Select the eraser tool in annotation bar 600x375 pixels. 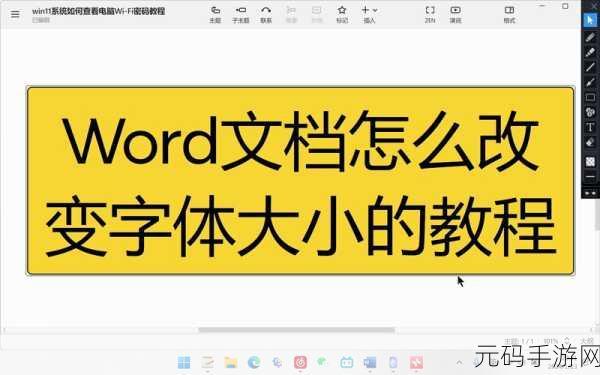coord(590,142)
